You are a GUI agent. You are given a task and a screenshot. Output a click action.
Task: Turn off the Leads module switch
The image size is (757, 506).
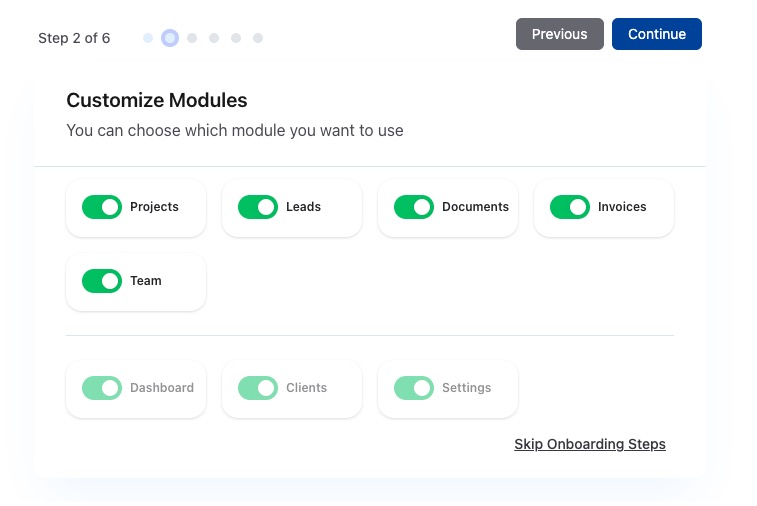point(257,207)
